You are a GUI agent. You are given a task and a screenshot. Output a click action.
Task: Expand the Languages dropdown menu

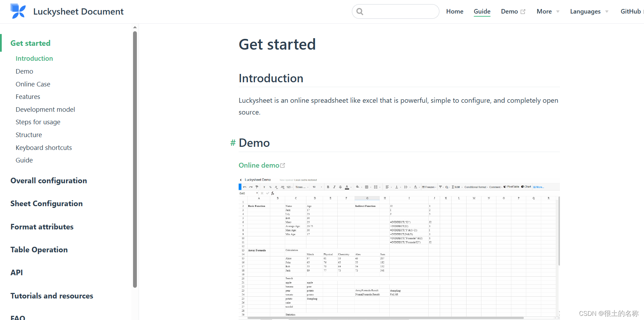click(x=589, y=11)
